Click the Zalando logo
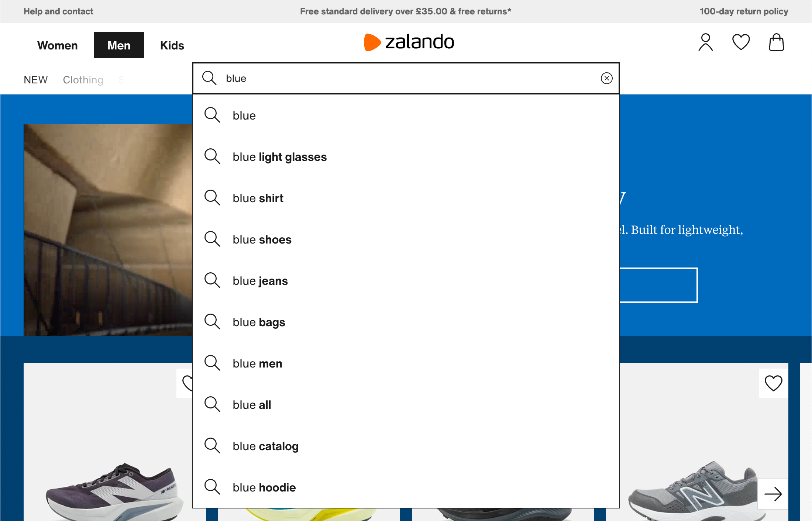The image size is (812, 521). tap(409, 42)
